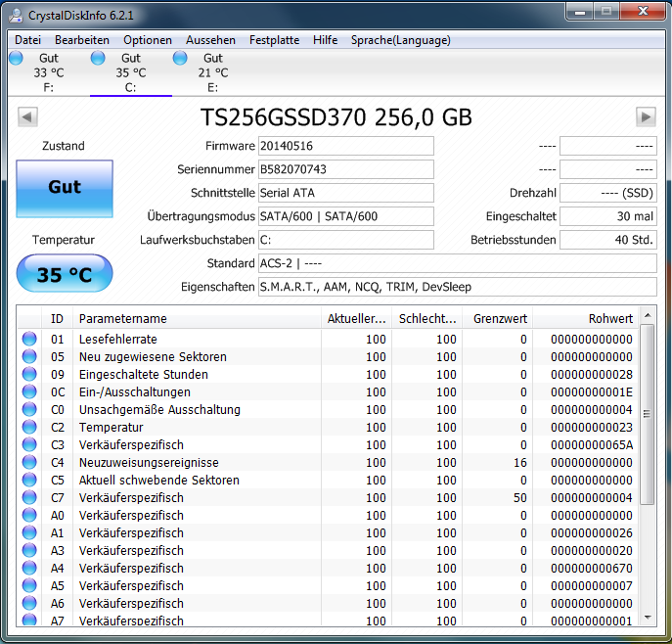Click the 35 °C temperature button
Viewport: 672px width, 644px height.
tap(65, 273)
